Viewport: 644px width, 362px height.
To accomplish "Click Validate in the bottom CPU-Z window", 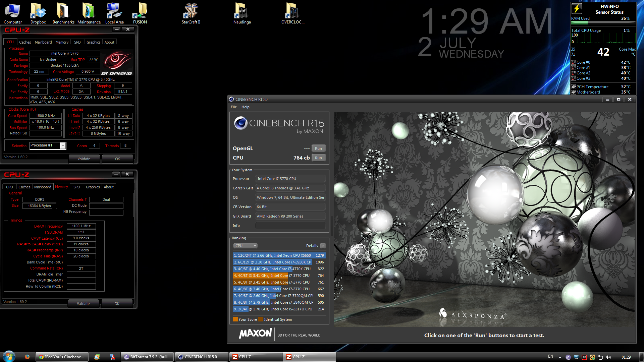I will coord(83,304).
